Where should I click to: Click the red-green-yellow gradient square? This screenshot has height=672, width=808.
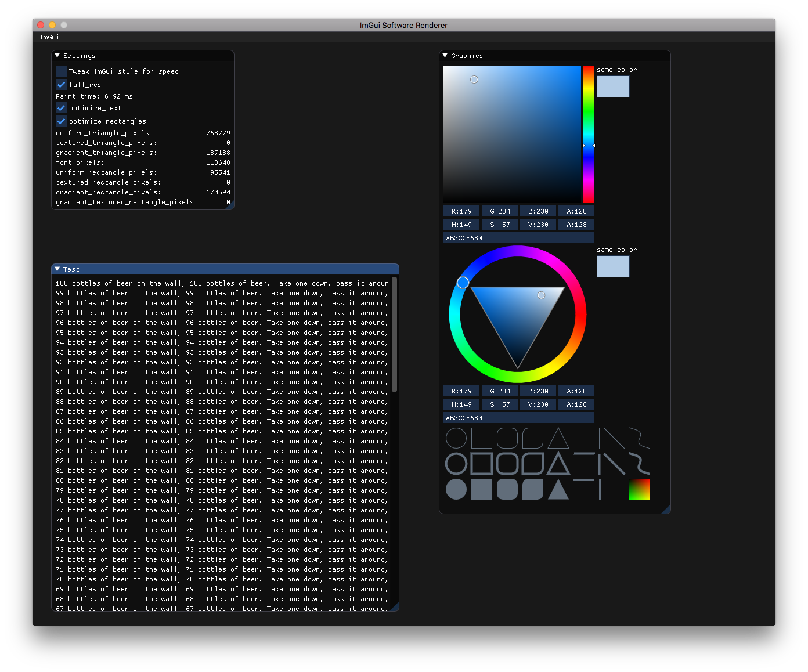(640, 489)
